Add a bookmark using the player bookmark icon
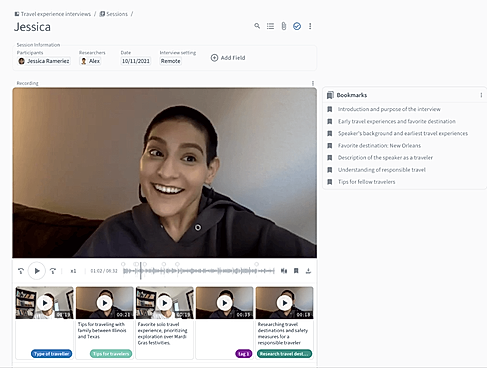487x368 pixels. (x=296, y=271)
